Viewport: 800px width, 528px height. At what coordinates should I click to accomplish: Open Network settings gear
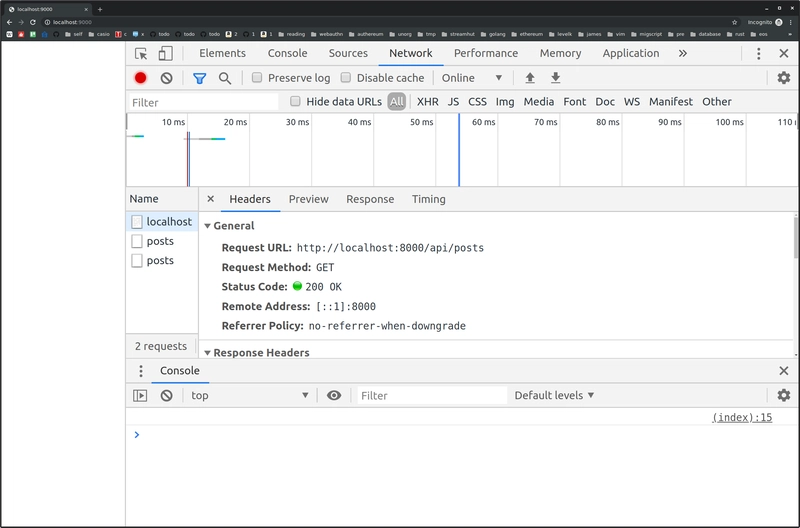tap(784, 78)
